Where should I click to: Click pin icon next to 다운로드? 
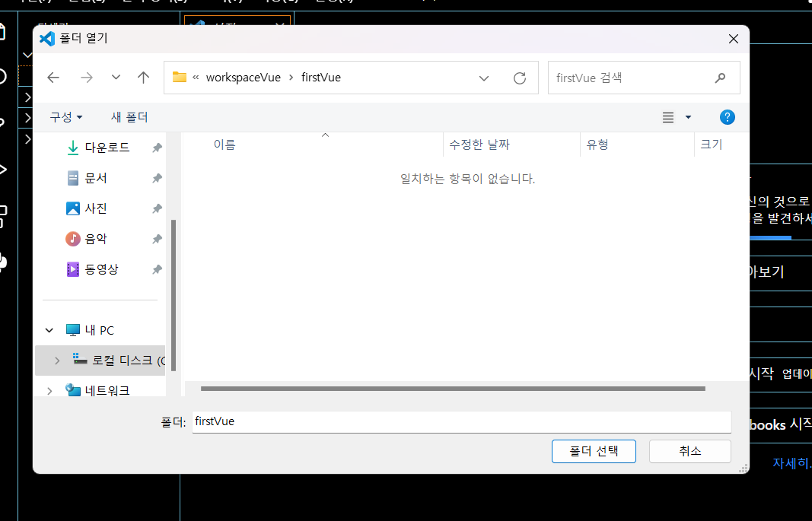pyautogui.click(x=157, y=148)
